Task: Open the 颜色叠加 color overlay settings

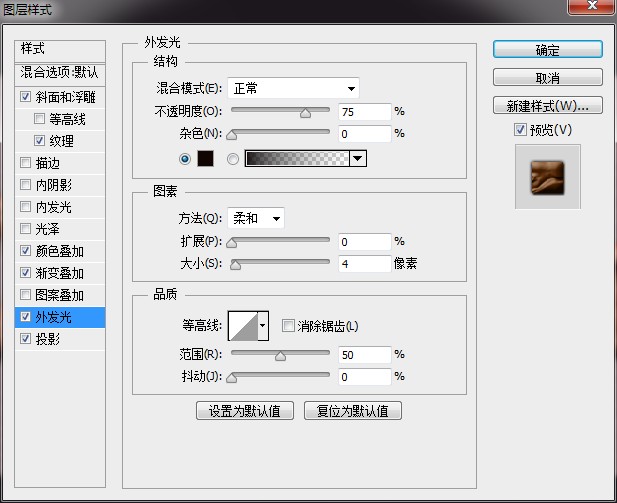Action: coord(59,251)
